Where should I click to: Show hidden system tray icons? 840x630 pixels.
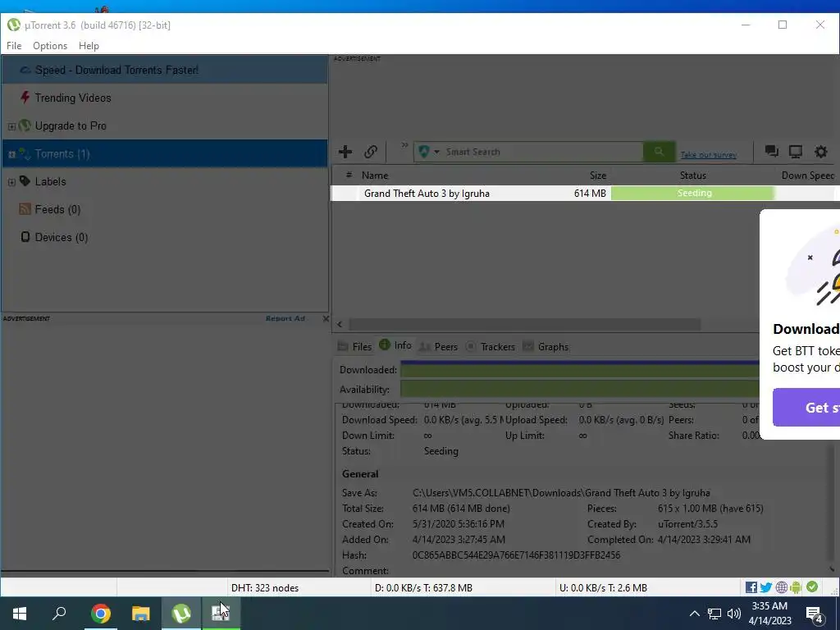tap(694, 614)
